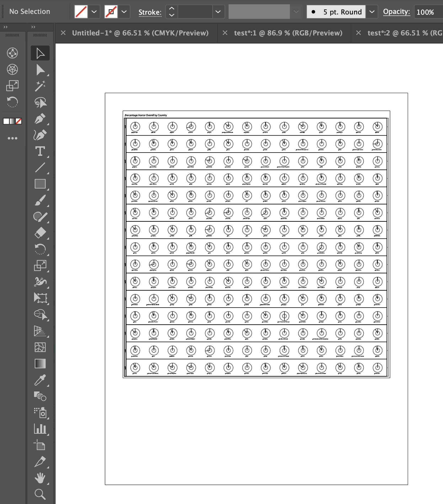
Task: Select the Rectangle tool
Action: pos(40,184)
